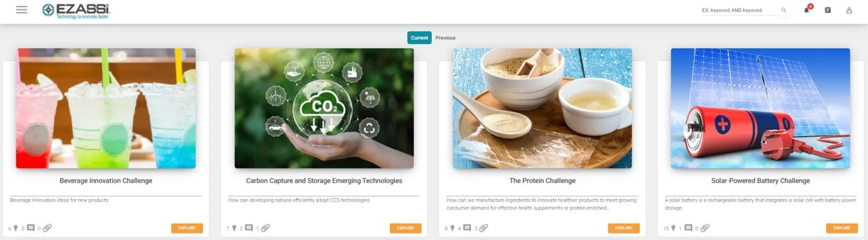Click the Beverage Innovation Challenge ideas lightbulb
The image size is (868, 240).
[x=16, y=228]
